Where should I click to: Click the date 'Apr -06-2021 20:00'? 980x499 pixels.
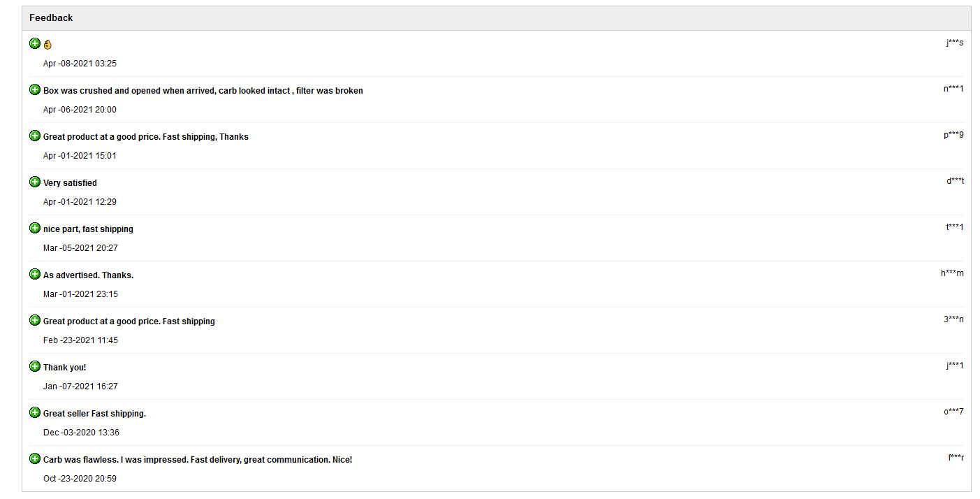[x=80, y=110]
